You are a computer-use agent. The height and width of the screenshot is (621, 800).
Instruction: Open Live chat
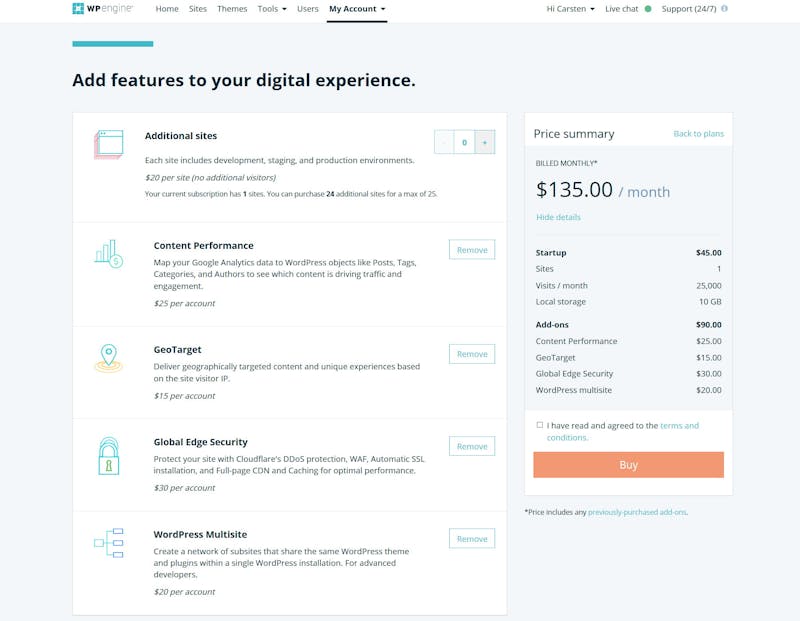pos(621,9)
